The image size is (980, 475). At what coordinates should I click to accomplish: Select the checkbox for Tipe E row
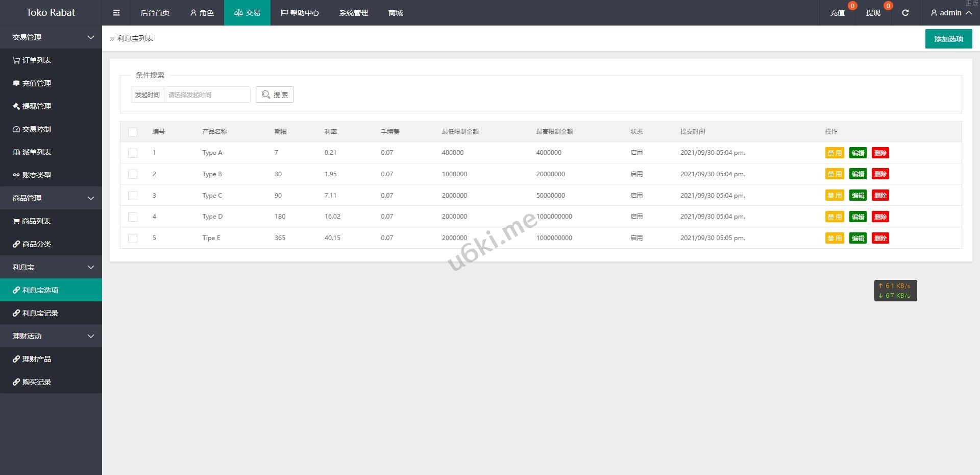click(x=133, y=238)
